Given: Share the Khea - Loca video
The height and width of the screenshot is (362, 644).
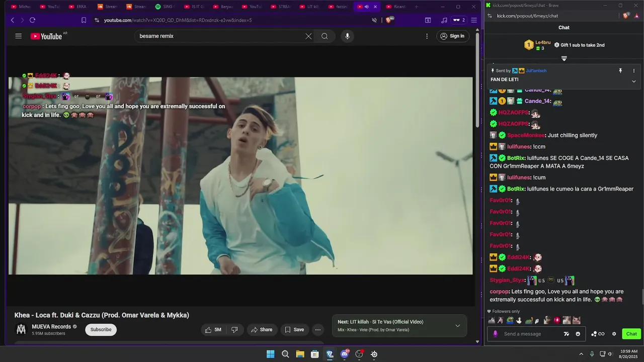Looking at the screenshot, I should [262, 330].
